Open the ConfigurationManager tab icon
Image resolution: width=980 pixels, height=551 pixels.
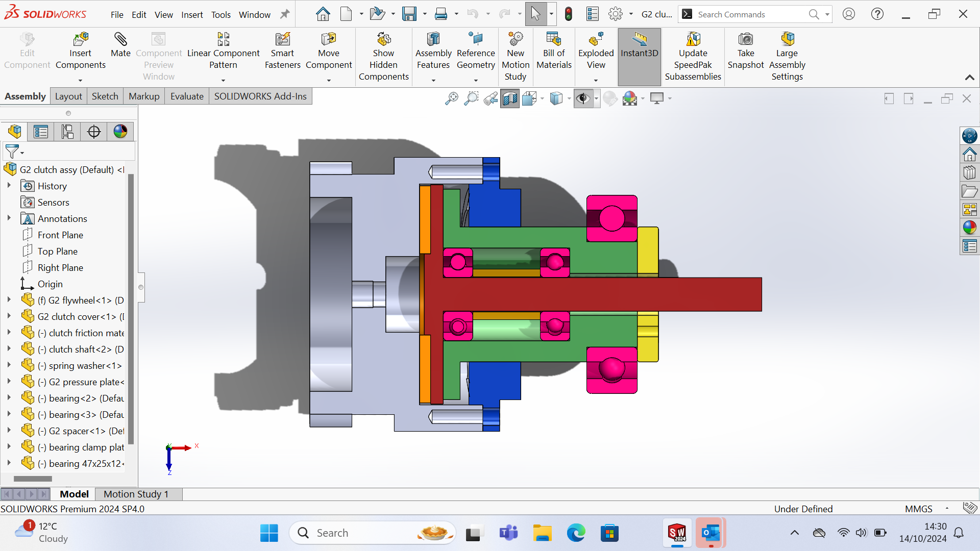coord(67,132)
